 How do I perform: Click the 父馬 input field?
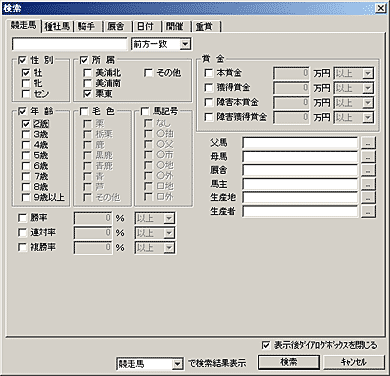click(300, 143)
